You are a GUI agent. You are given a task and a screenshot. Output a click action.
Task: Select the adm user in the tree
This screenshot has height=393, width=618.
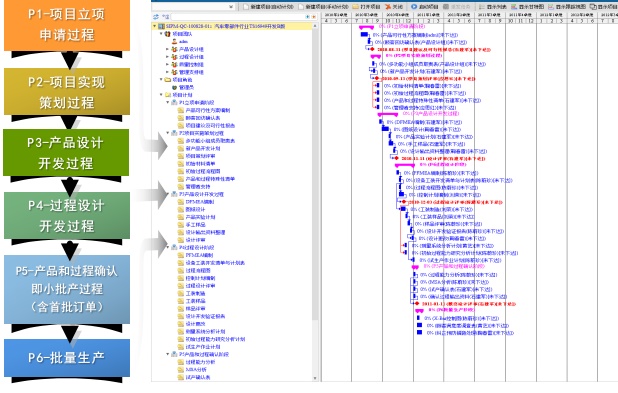[x=180, y=41]
